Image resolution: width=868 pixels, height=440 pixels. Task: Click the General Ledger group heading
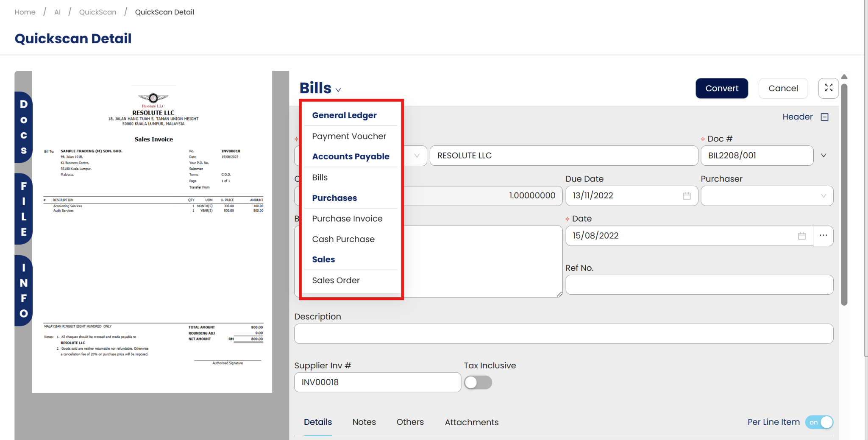point(344,115)
